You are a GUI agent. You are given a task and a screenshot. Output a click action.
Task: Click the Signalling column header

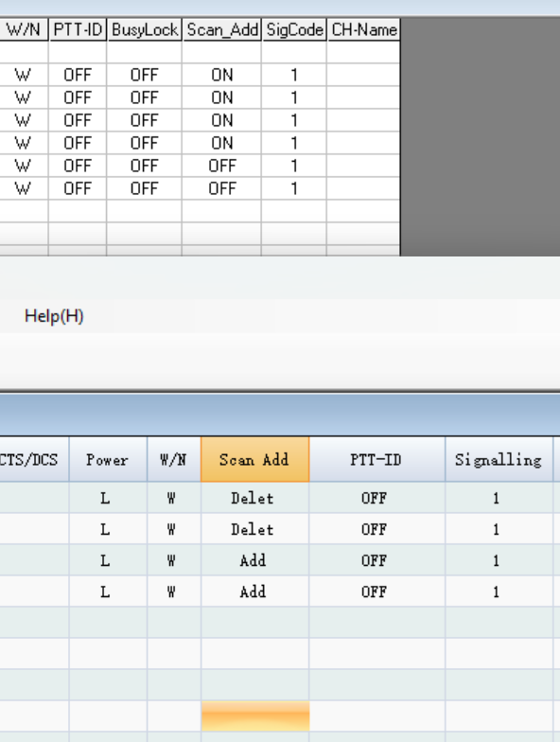(499, 460)
